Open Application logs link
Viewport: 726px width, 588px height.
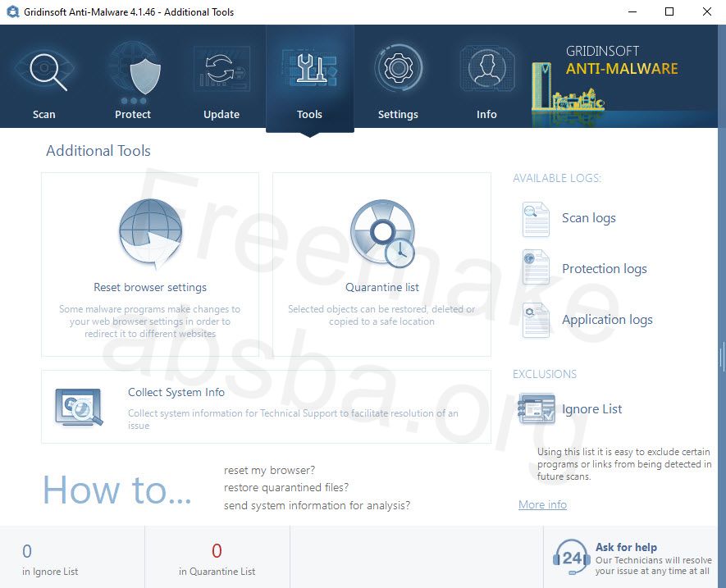pos(607,320)
